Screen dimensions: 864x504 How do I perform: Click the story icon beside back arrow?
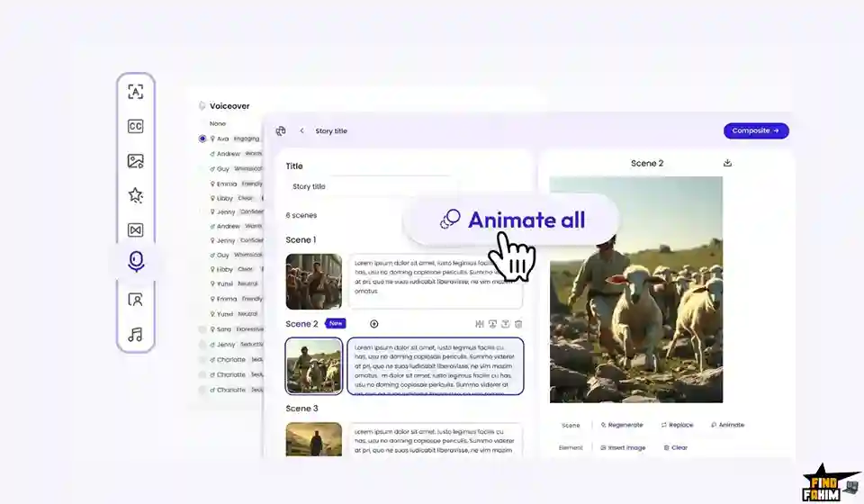coord(281,131)
